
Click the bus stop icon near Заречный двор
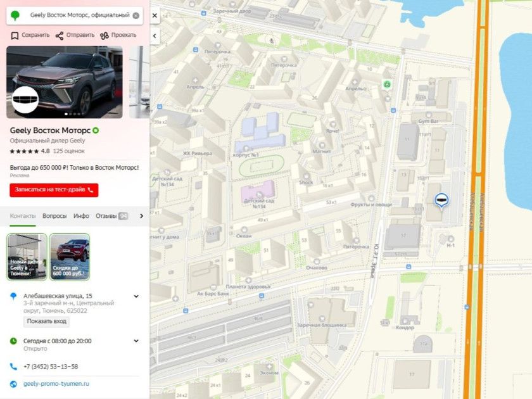[x=203, y=13]
